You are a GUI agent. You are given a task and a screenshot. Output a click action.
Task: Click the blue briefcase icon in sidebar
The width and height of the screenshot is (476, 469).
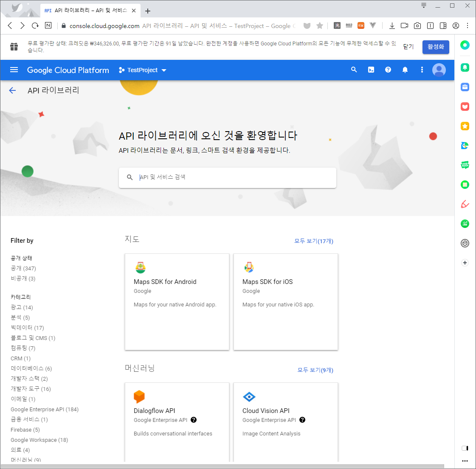(x=465, y=87)
